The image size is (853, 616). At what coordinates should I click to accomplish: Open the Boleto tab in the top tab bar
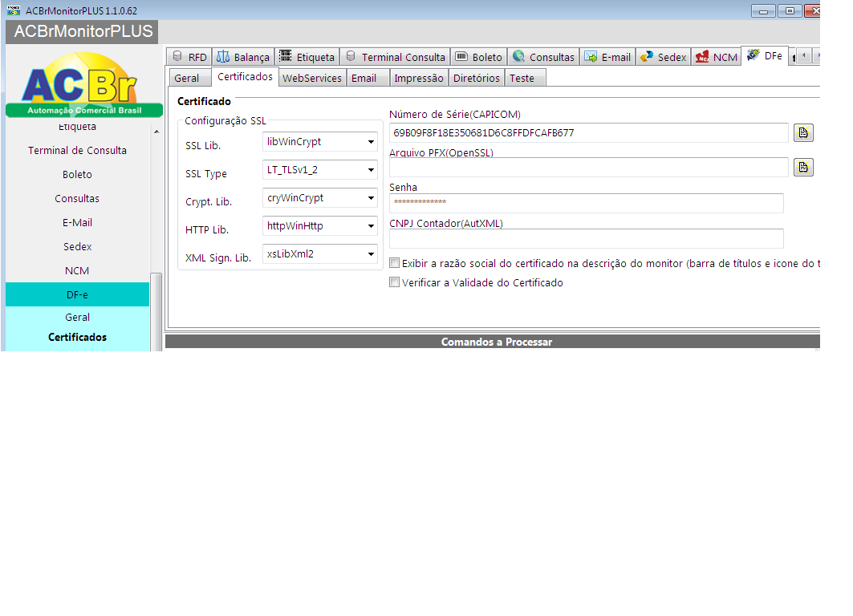pyautogui.click(x=479, y=57)
